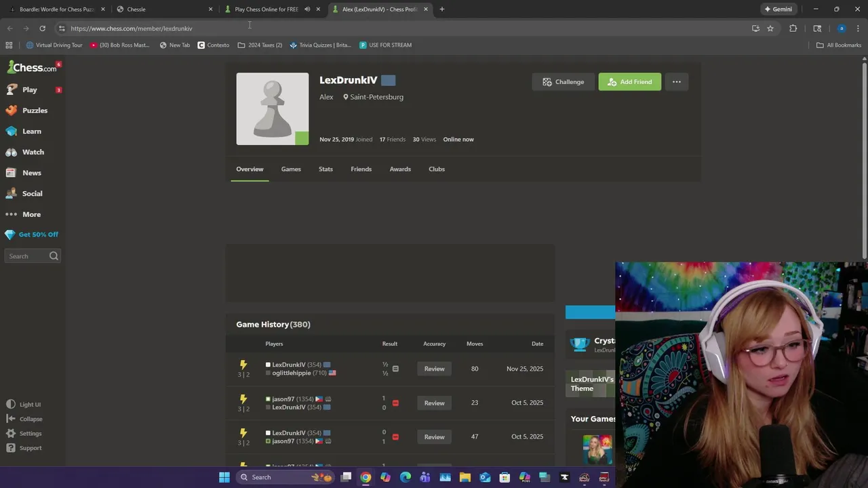Image resolution: width=868 pixels, height=488 pixels.
Task: Open the profile three-dot options menu
Action: pyautogui.click(x=676, y=82)
